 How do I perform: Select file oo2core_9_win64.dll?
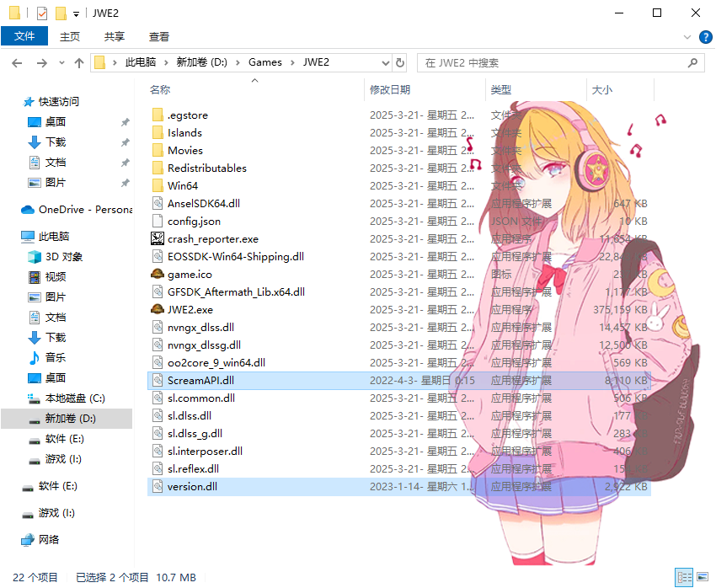216,362
